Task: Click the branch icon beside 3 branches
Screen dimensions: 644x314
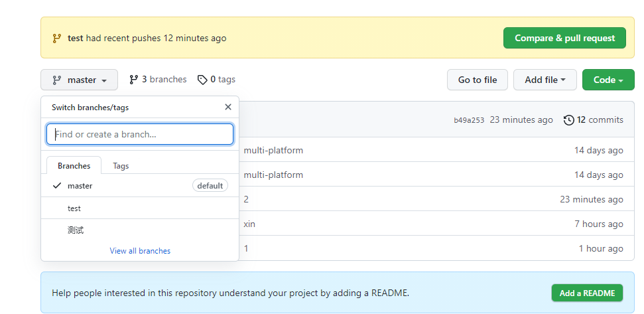Action: pyautogui.click(x=133, y=80)
